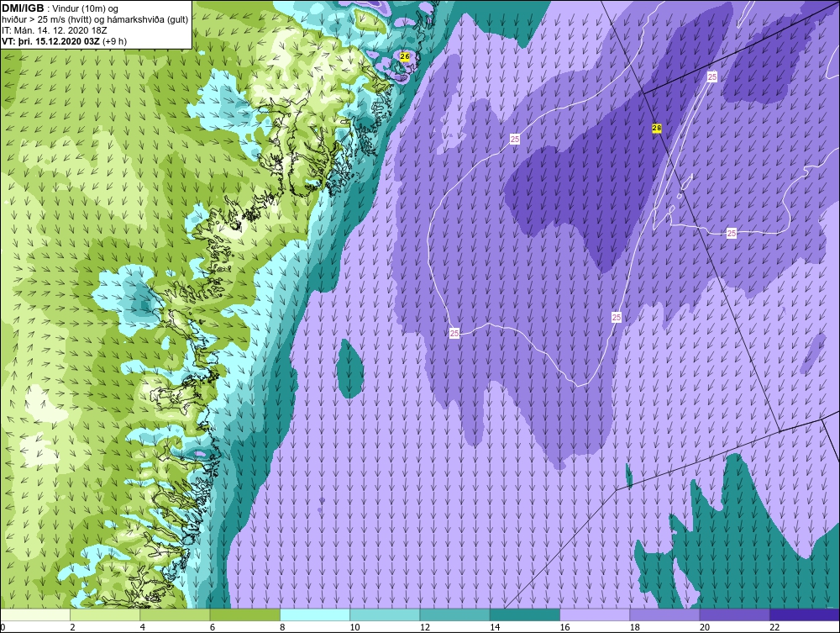Screen dimensions: 840x633
Task: Click the yellow "26" maximum gust marker
Action: coord(405,56)
